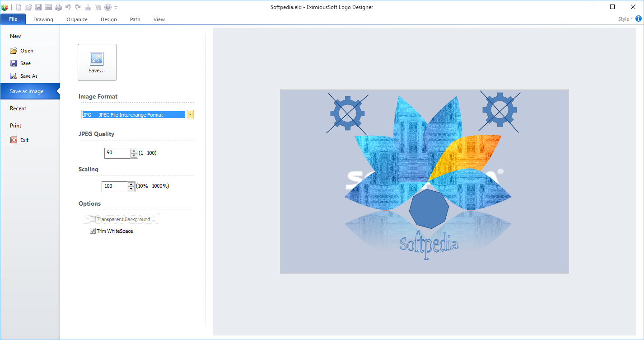Expand the quick access toolbar customize arrow
This screenshot has width=644, height=340.
116,8
